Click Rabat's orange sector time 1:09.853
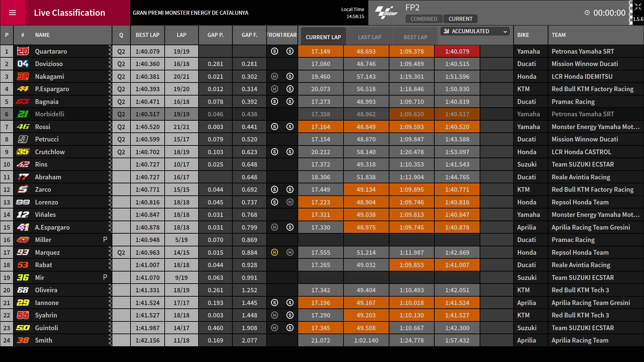This screenshot has height=362, width=644. pyautogui.click(x=412, y=265)
